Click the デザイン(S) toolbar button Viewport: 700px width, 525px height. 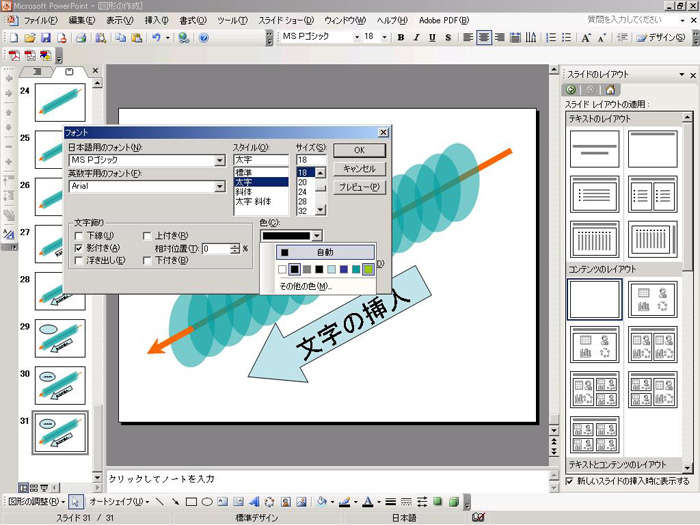tap(661, 38)
